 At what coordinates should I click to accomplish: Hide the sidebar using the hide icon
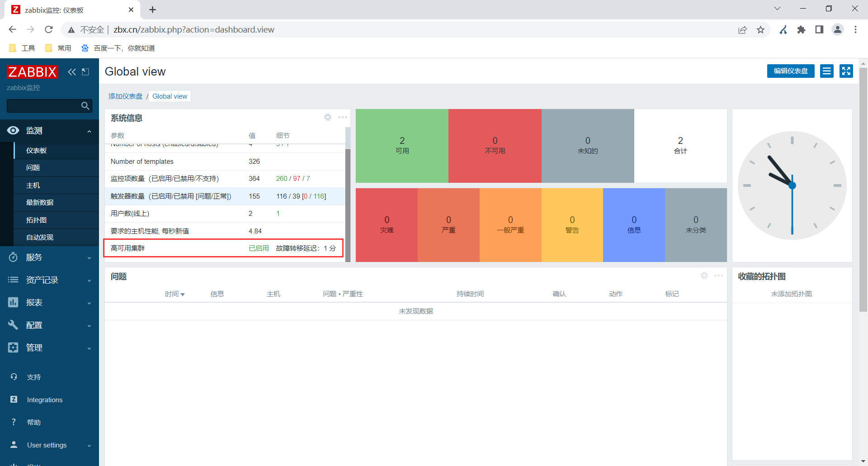coord(85,72)
